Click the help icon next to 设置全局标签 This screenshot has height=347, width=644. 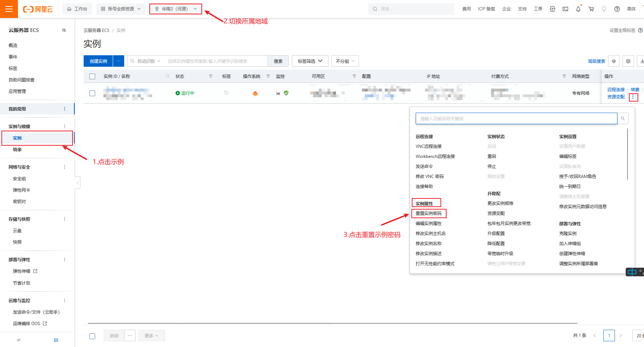tap(640, 31)
